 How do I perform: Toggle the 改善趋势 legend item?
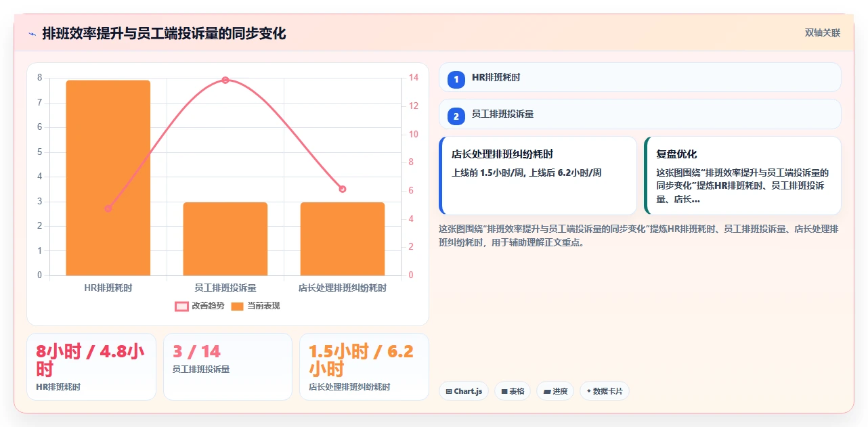coord(199,306)
